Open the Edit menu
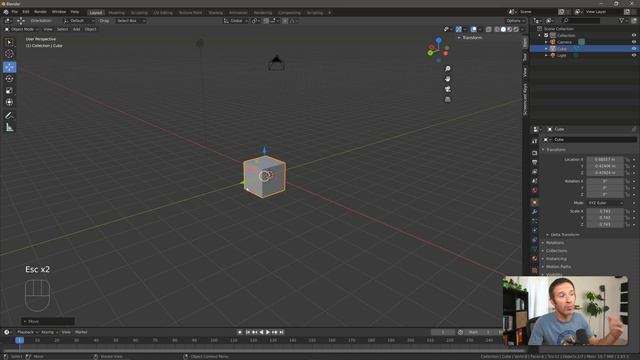Image resolution: width=640 pixels, height=360 pixels. [x=26, y=12]
